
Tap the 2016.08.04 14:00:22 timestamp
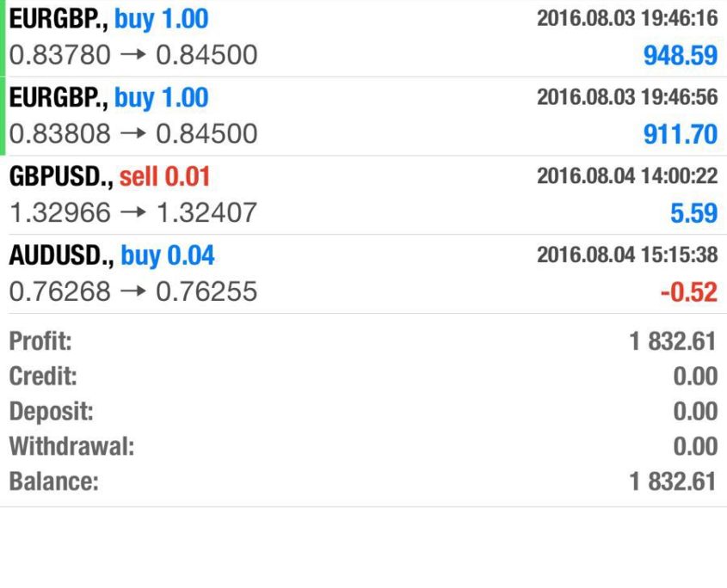pyautogui.click(x=626, y=176)
